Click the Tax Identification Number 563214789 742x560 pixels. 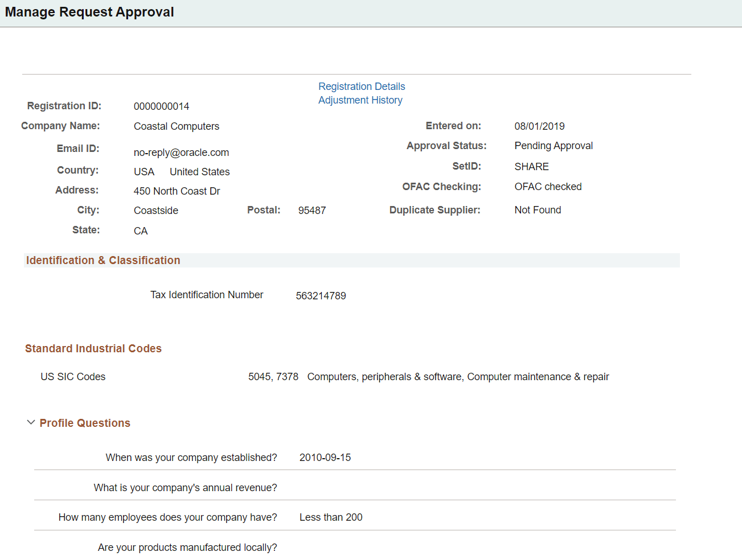coord(321,295)
